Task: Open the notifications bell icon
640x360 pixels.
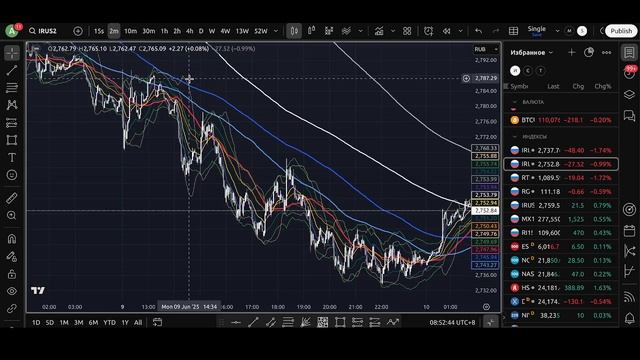Action: (629, 318)
